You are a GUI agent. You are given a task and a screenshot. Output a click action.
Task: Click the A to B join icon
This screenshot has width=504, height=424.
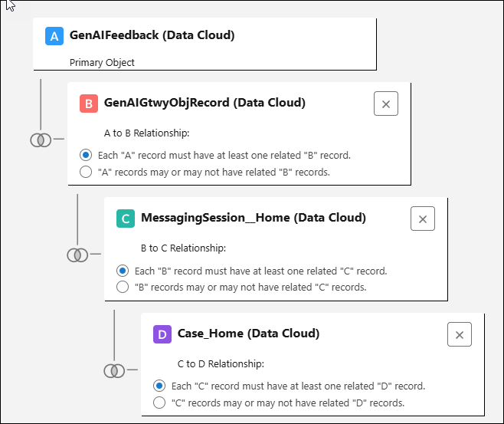point(41,140)
